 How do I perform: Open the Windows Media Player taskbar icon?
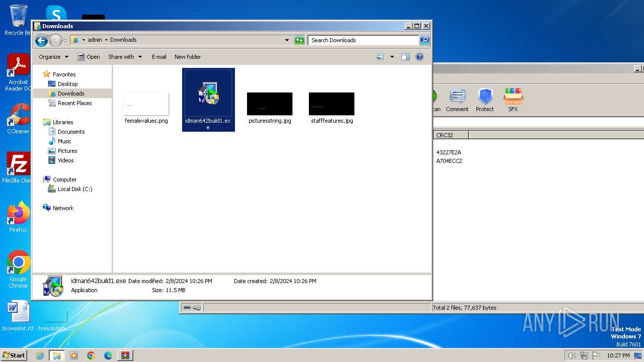click(x=74, y=355)
